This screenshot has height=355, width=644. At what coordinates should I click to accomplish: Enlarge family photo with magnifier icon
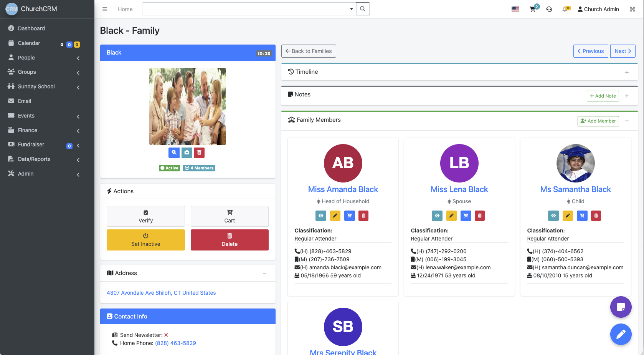(x=174, y=153)
